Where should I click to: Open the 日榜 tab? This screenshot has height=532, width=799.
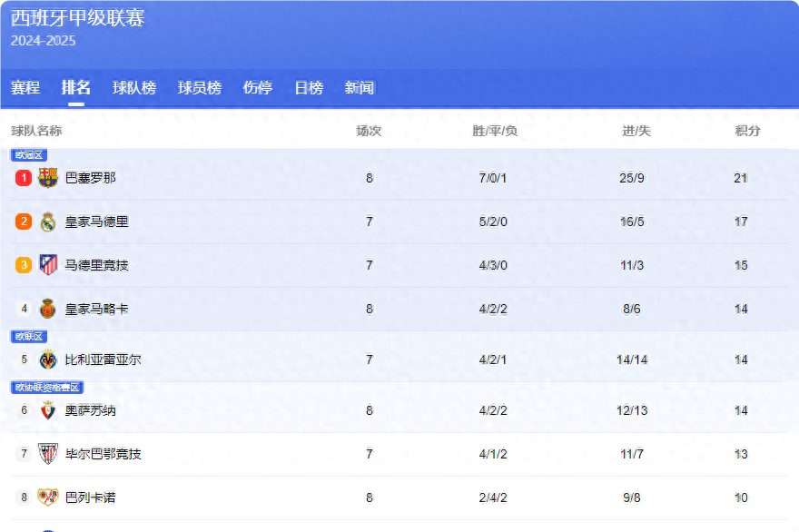pyautogui.click(x=309, y=88)
